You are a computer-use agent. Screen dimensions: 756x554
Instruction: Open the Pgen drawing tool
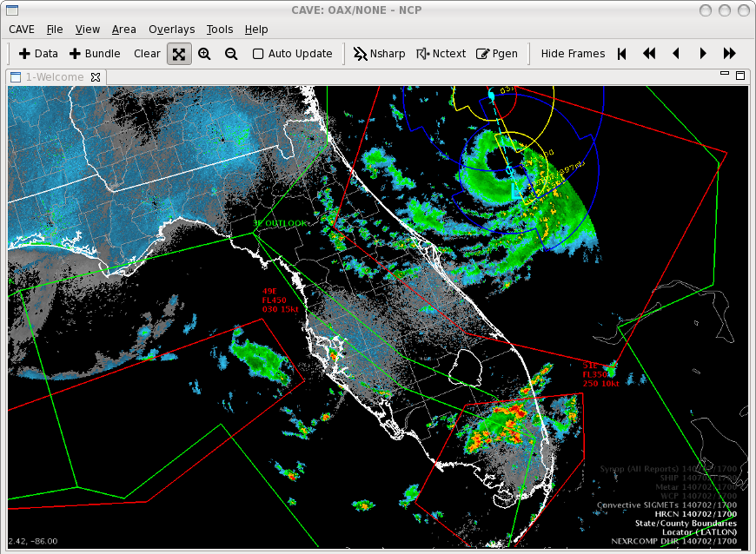(x=497, y=54)
